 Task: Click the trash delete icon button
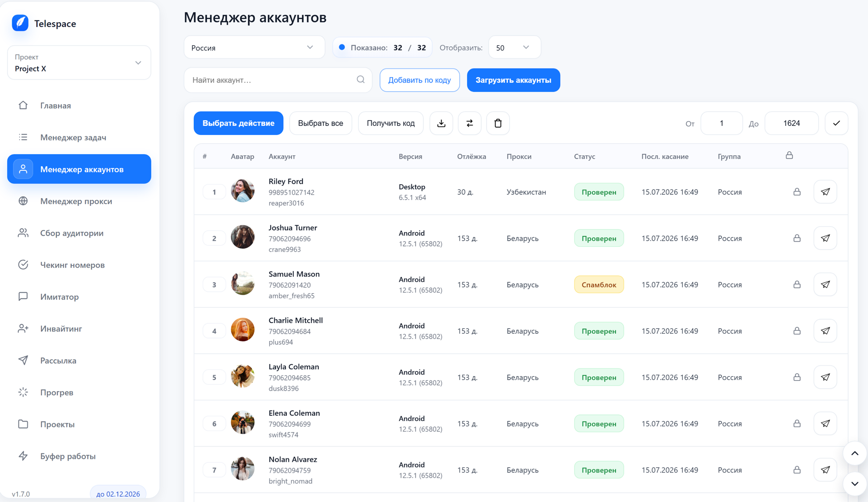click(x=498, y=123)
